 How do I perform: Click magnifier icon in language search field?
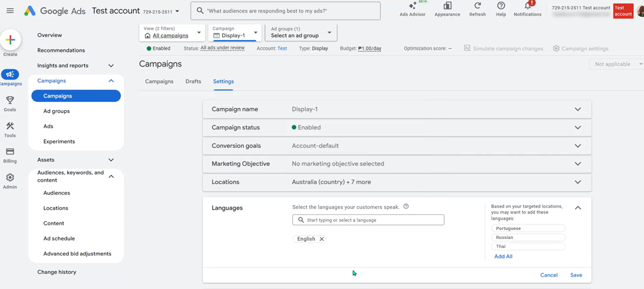click(x=301, y=220)
